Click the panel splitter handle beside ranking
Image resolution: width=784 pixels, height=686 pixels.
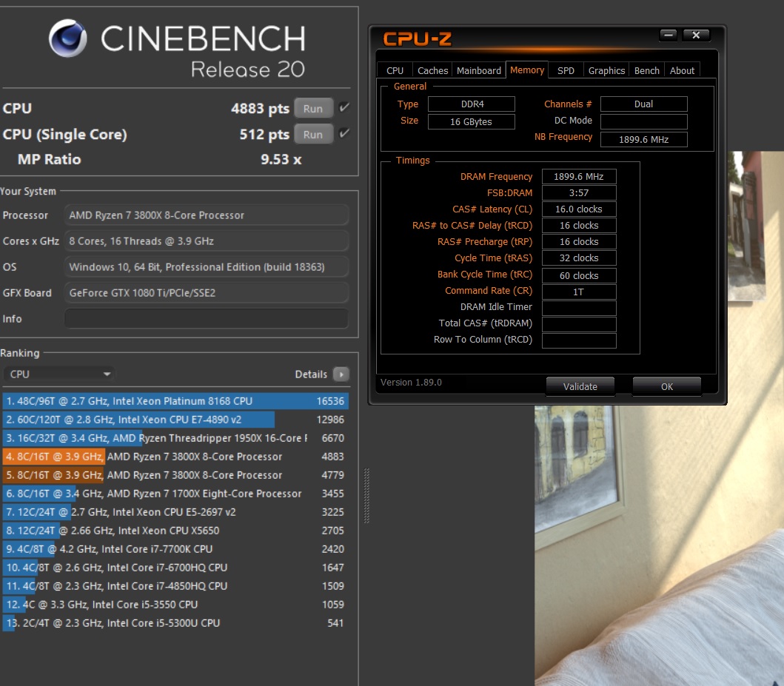click(366, 496)
